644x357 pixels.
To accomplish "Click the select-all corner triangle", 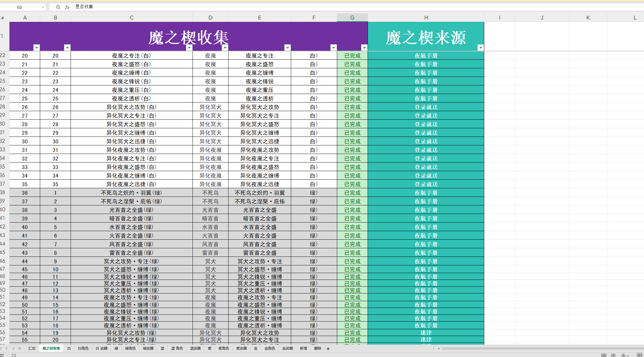I will click(2, 18).
